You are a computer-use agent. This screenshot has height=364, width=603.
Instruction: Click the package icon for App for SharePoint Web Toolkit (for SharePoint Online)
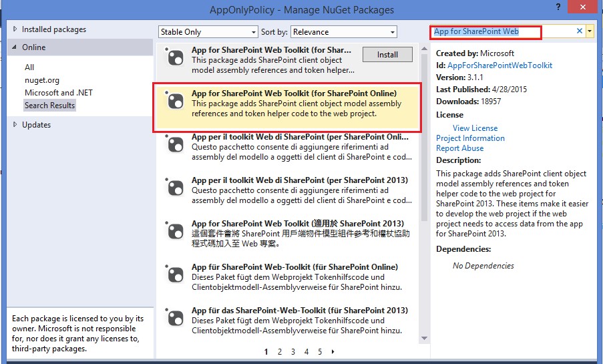pos(176,102)
